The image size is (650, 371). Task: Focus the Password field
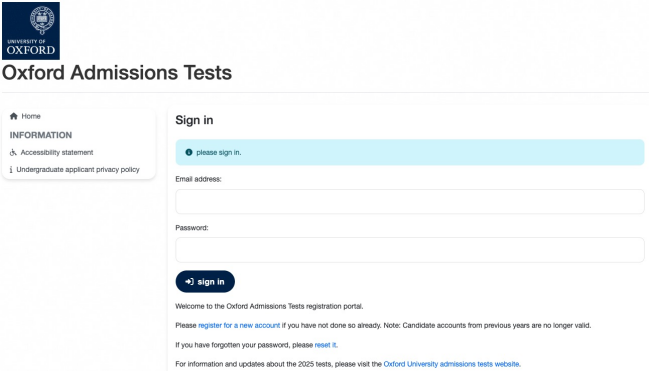410,250
